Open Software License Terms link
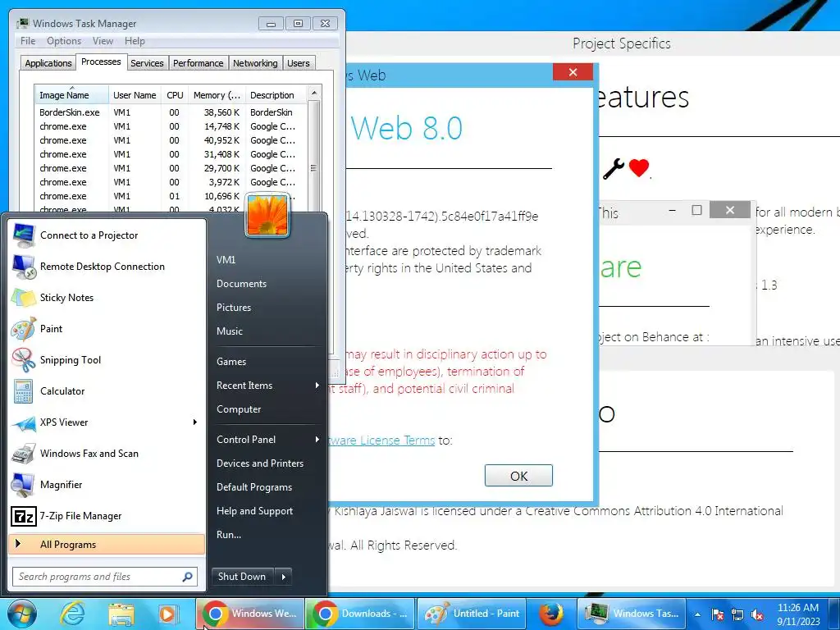The image size is (840, 630). (381, 441)
